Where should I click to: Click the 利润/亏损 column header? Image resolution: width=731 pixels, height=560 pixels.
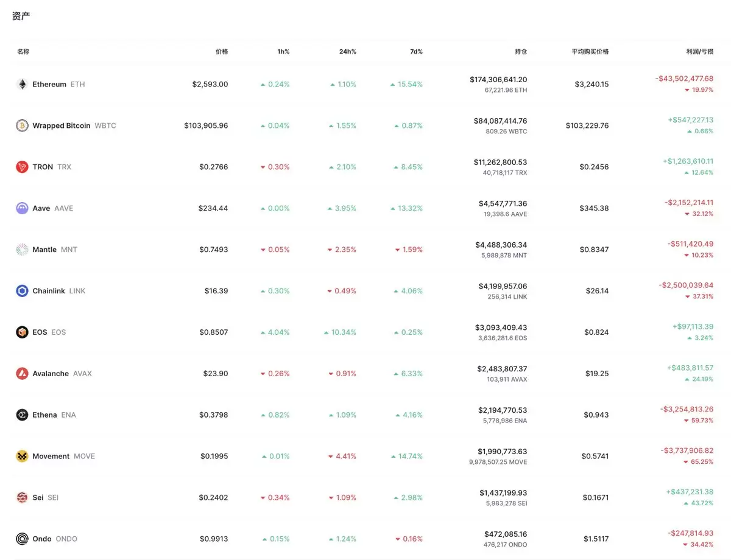[699, 52]
